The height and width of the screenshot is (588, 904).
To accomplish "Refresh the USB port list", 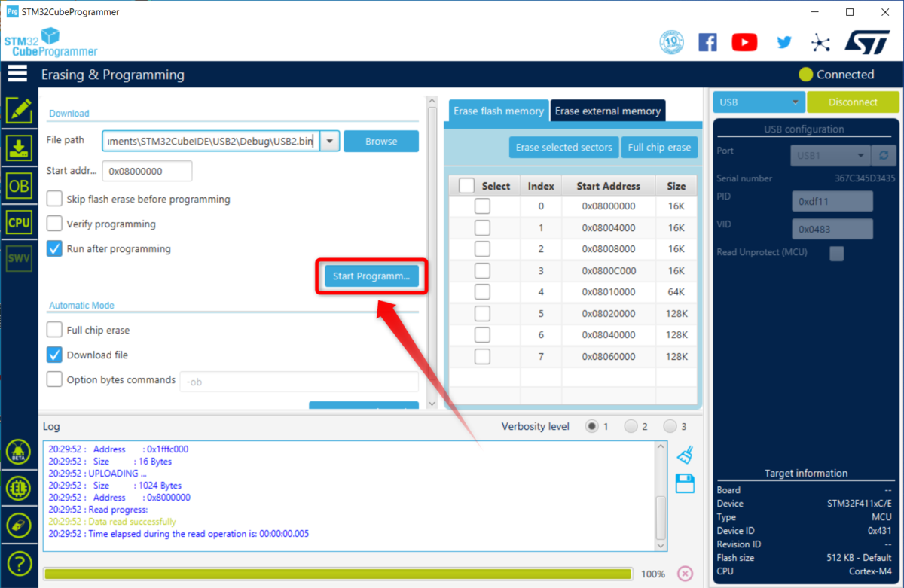I will pos(883,156).
